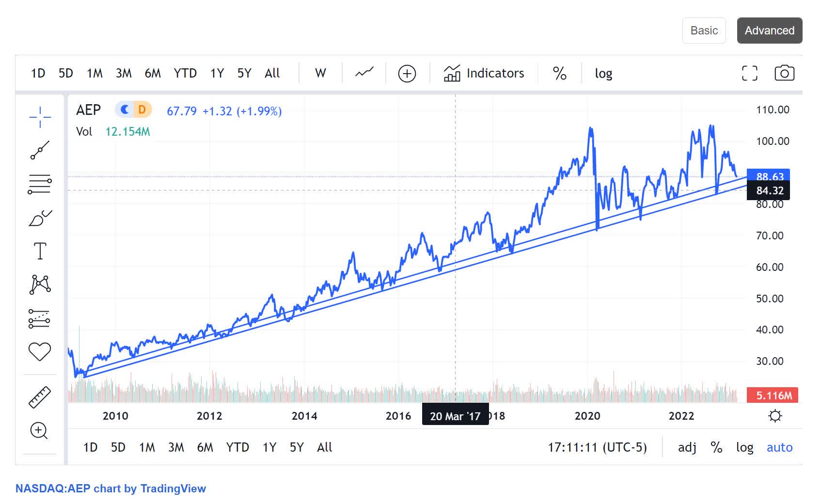
Task: Open the Fib retracement tool
Action: point(40,183)
